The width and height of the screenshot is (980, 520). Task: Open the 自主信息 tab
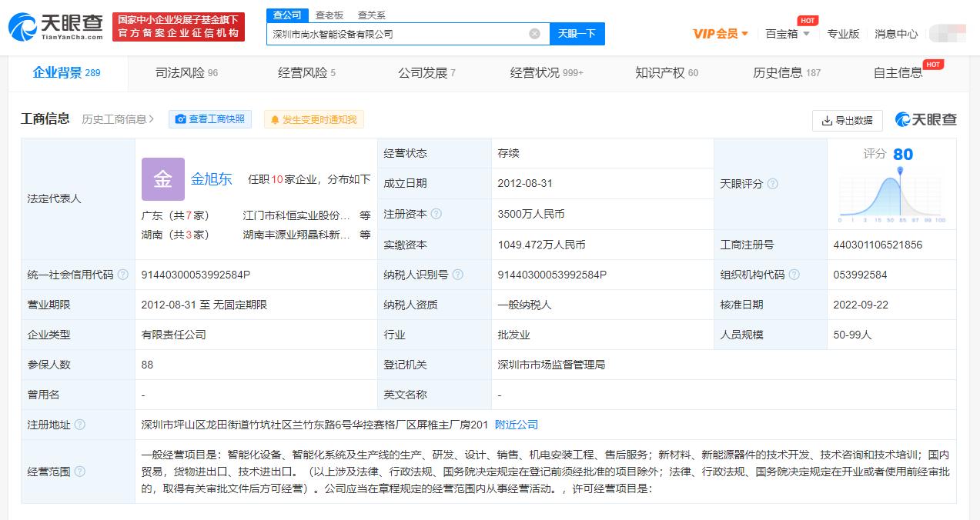click(898, 73)
